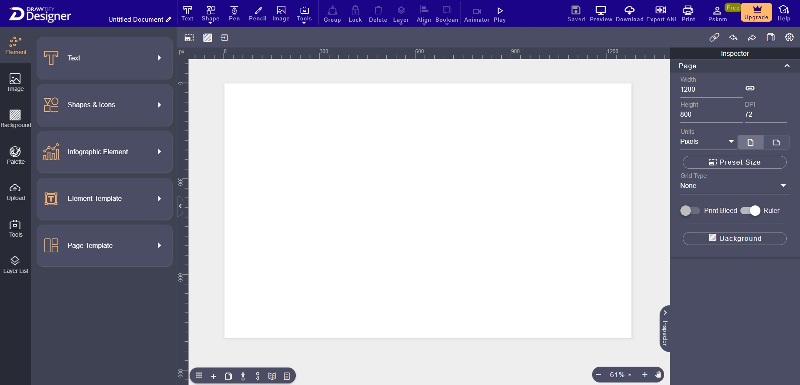The image size is (800, 385).
Task: Expand the Shapes & Icons category
Action: [105, 105]
